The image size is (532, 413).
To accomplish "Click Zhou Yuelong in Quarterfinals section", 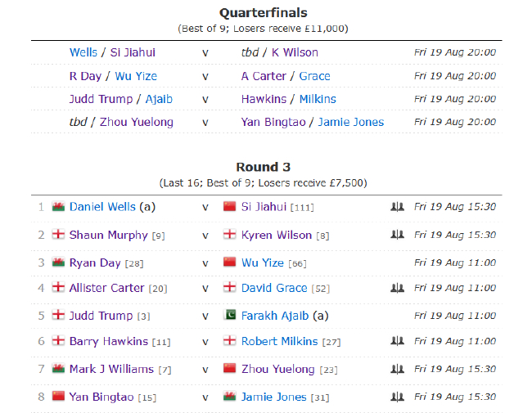I will tap(137, 122).
